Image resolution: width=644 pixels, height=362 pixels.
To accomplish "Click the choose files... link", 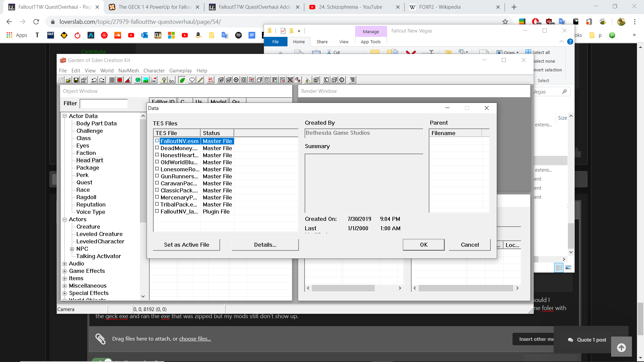I will tap(195, 339).
